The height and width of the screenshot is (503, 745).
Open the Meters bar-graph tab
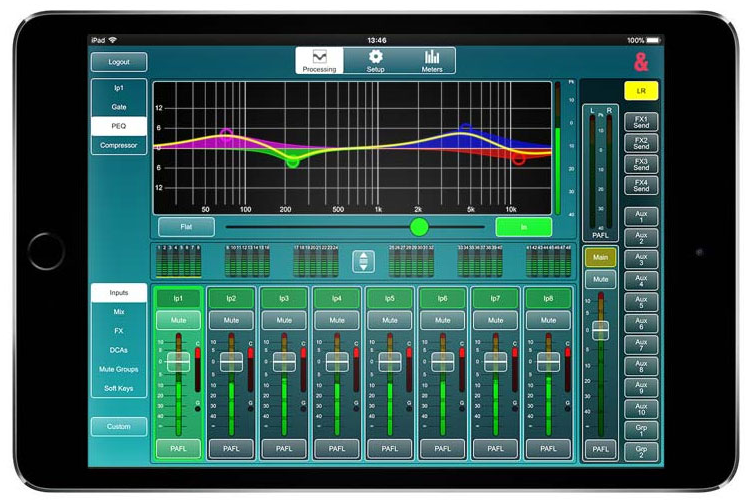pos(431,61)
